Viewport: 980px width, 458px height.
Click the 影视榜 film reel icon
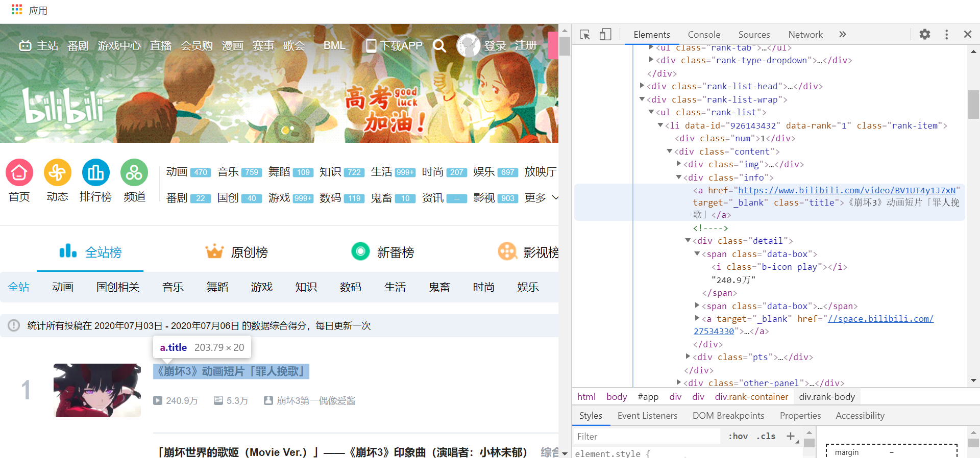click(507, 251)
